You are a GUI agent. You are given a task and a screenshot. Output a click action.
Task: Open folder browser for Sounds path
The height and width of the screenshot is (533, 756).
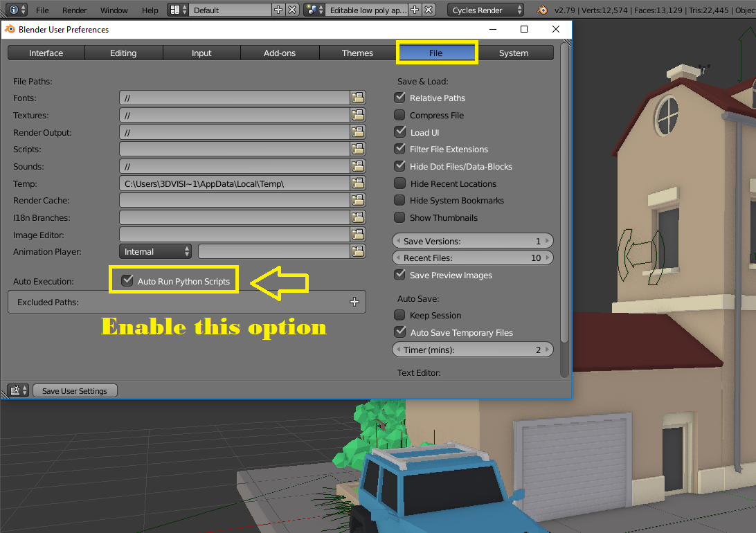[358, 166]
